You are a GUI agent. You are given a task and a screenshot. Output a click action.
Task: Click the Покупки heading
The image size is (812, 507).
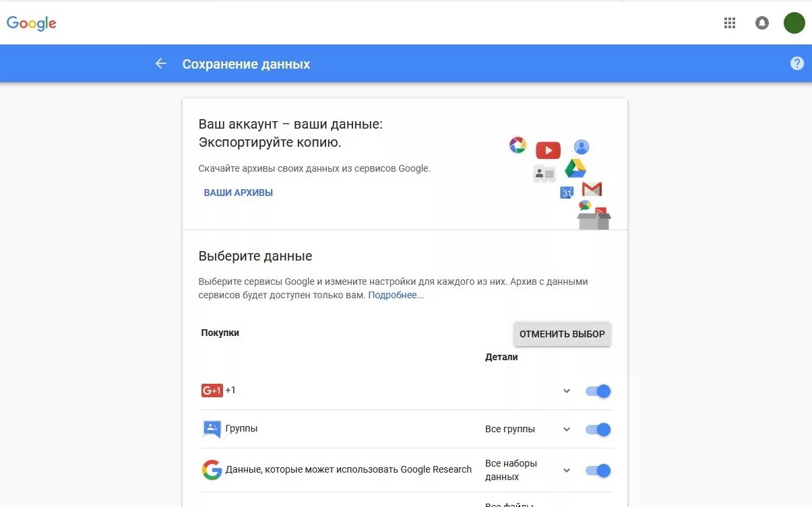220,333
